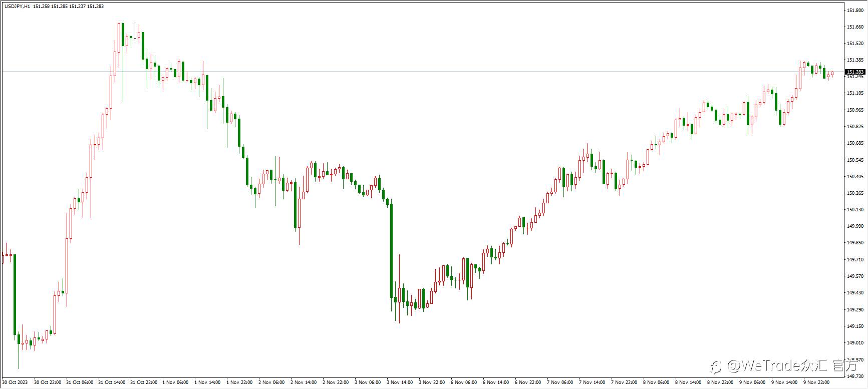Pick the 150.130 price level label

855,210
